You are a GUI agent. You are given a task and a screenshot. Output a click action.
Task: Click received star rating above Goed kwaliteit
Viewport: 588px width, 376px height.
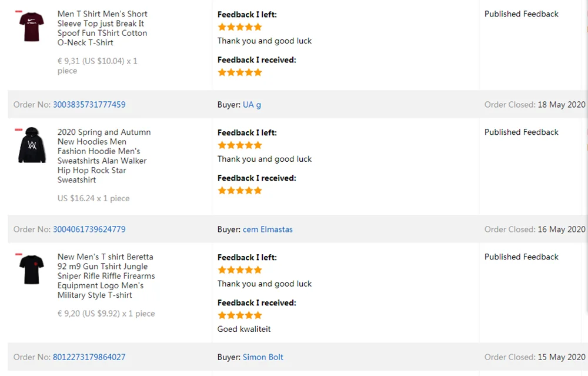240,315
